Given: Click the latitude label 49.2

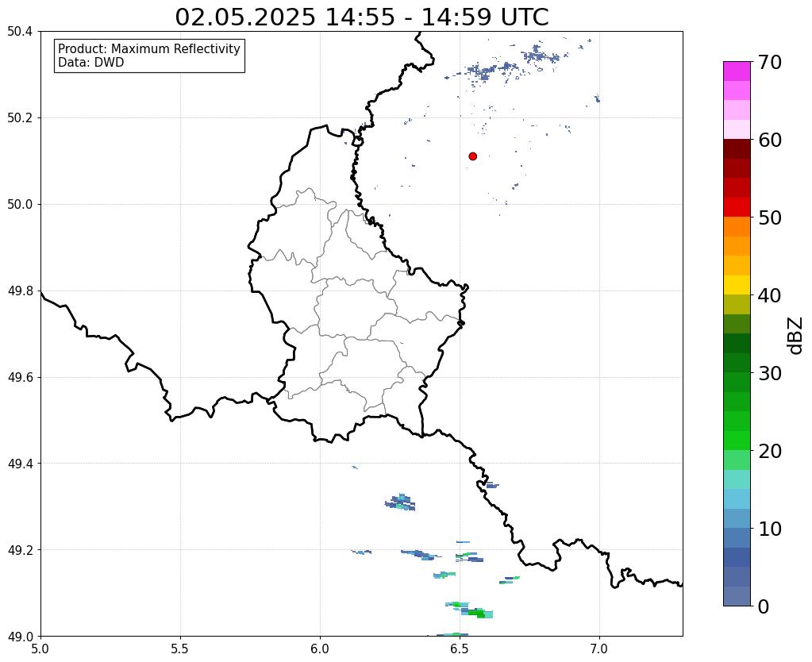Looking at the screenshot, I should [x=20, y=550].
